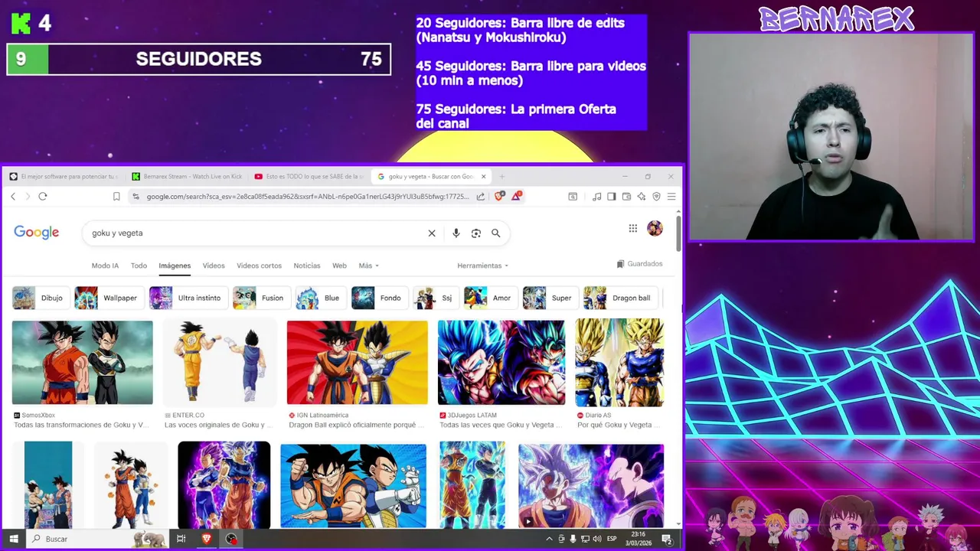This screenshot has height=551, width=980.
Task: Start voice search with microphone icon
Action: (456, 233)
